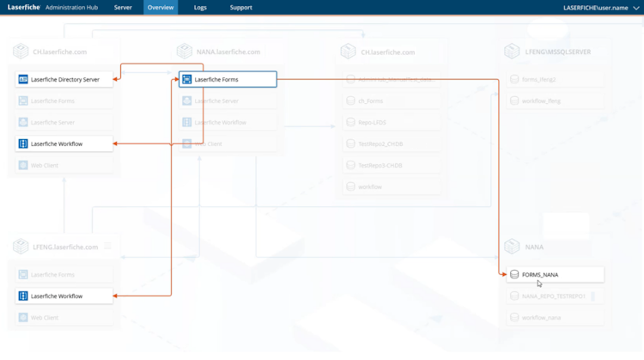
Task: Select the workflow_lfeng database icon
Action: tap(514, 101)
